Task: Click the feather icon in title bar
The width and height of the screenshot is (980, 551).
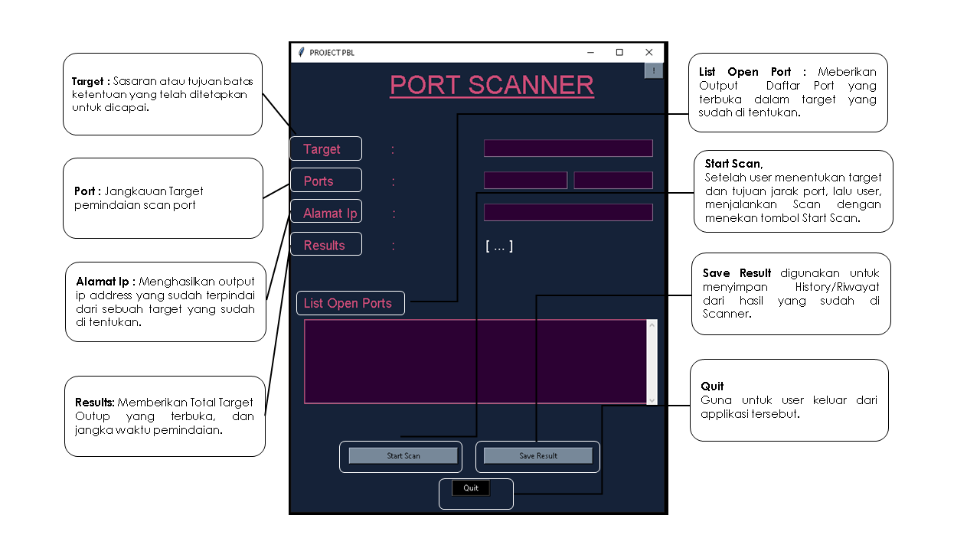Action: (302, 52)
